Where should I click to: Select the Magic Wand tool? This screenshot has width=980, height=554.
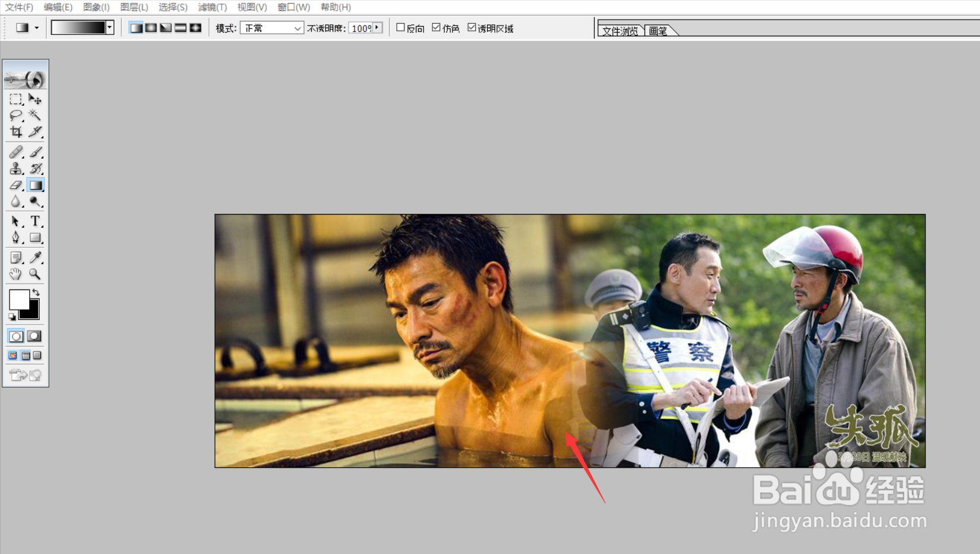[x=35, y=115]
